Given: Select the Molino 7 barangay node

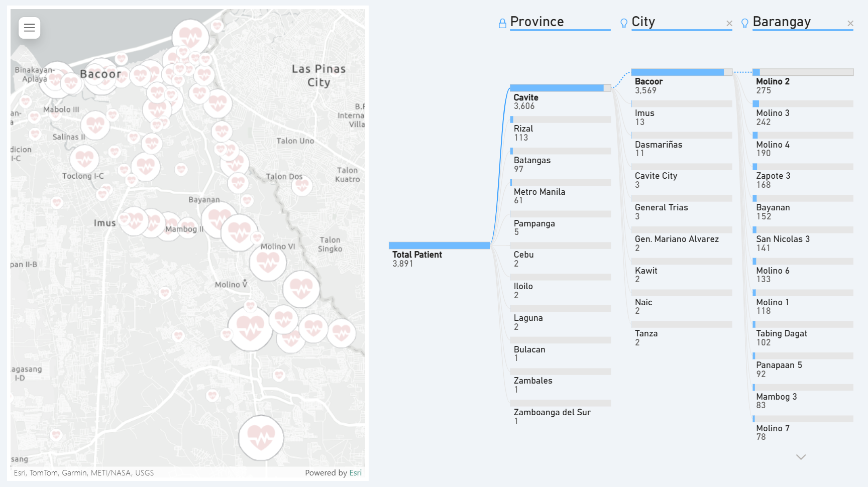Looking at the screenshot, I should (x=803, y=429).
